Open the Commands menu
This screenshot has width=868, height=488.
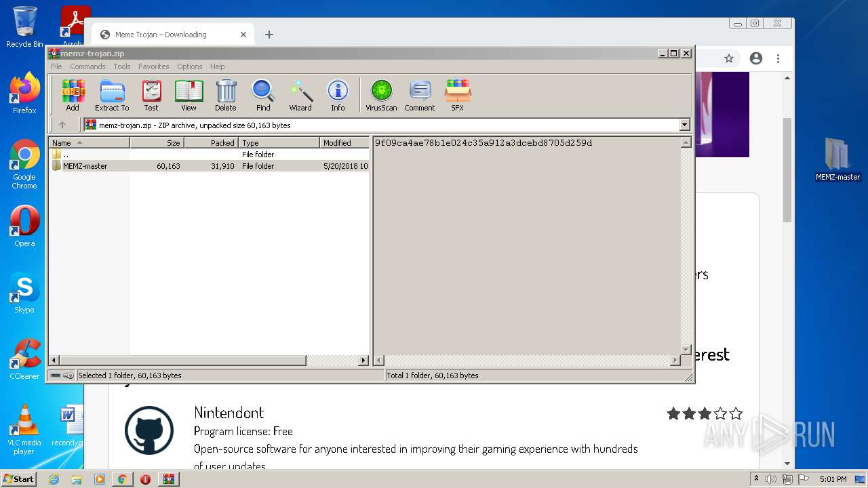(87, 66)
